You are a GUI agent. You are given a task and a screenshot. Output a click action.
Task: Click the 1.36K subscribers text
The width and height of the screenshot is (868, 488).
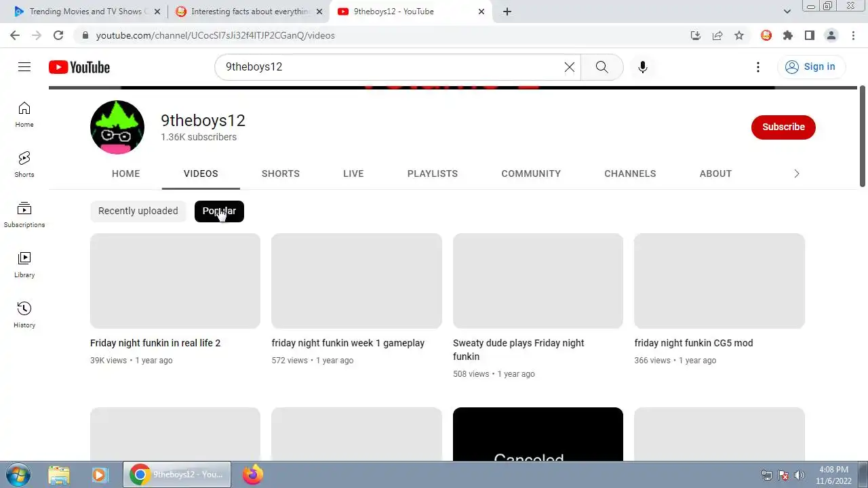click(199, 137)
